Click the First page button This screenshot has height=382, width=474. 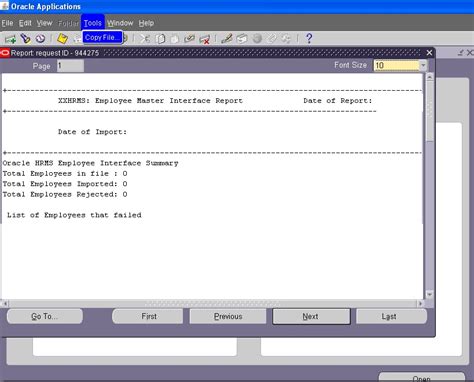(x=148, y=316)
